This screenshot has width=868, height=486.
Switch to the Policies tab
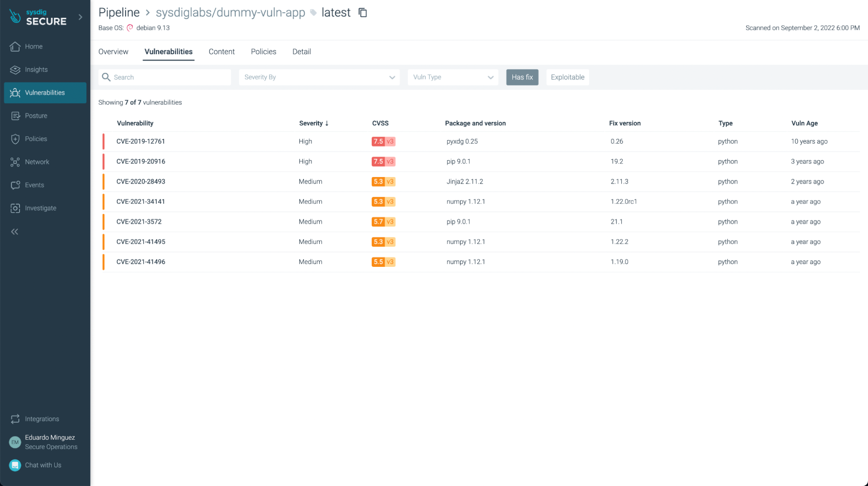[264, 51]
